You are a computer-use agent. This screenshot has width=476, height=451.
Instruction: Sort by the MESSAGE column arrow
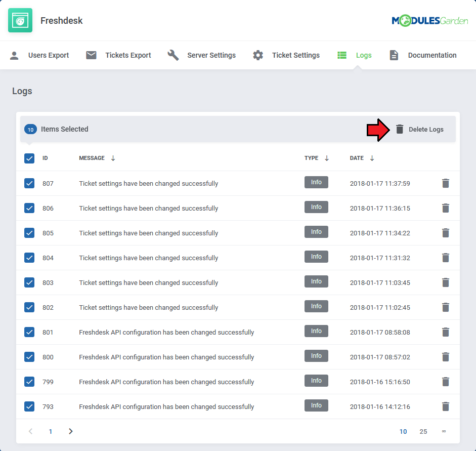pyautogui.click(x=113, y=158)
